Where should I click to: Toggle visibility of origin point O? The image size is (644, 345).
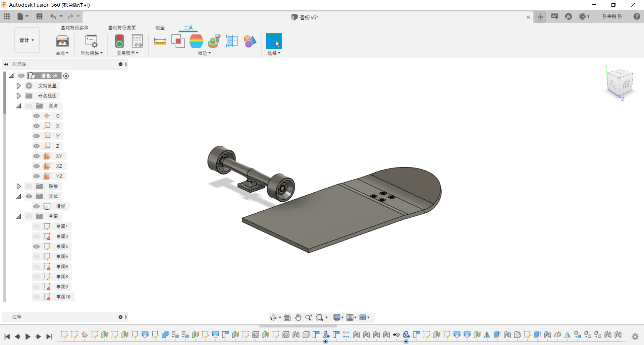36,116
